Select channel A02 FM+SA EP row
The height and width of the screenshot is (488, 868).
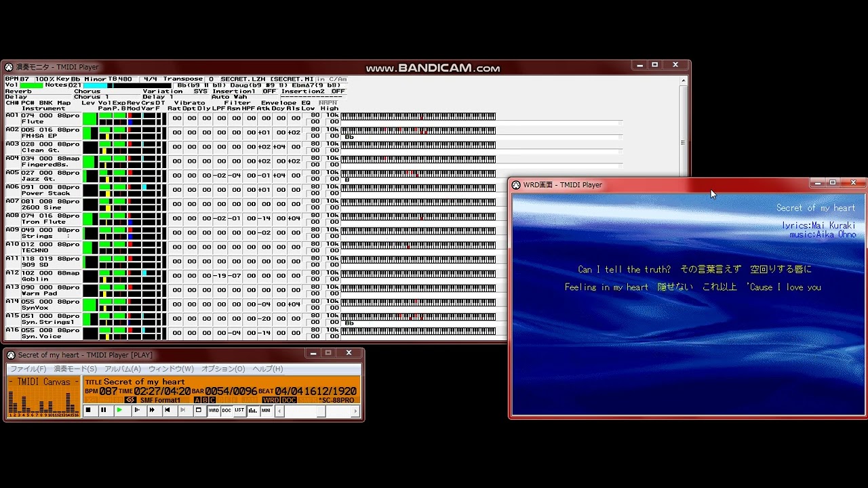(x=250, y=133)
